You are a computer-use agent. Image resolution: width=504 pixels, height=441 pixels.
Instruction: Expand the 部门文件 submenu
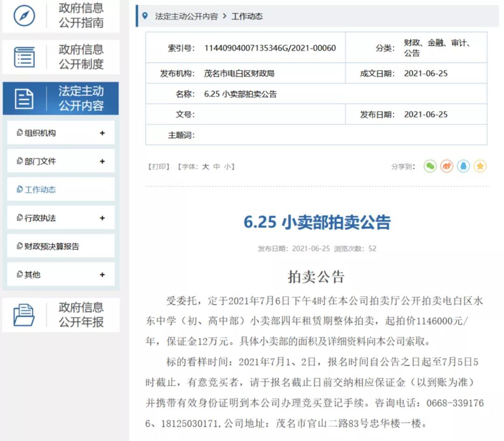(x=102, y=161)
